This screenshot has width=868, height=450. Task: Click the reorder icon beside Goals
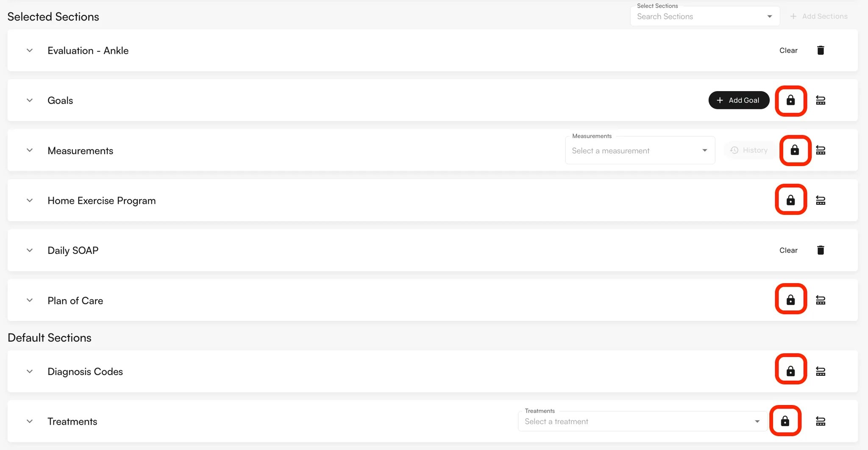click(x=821, y=100)
